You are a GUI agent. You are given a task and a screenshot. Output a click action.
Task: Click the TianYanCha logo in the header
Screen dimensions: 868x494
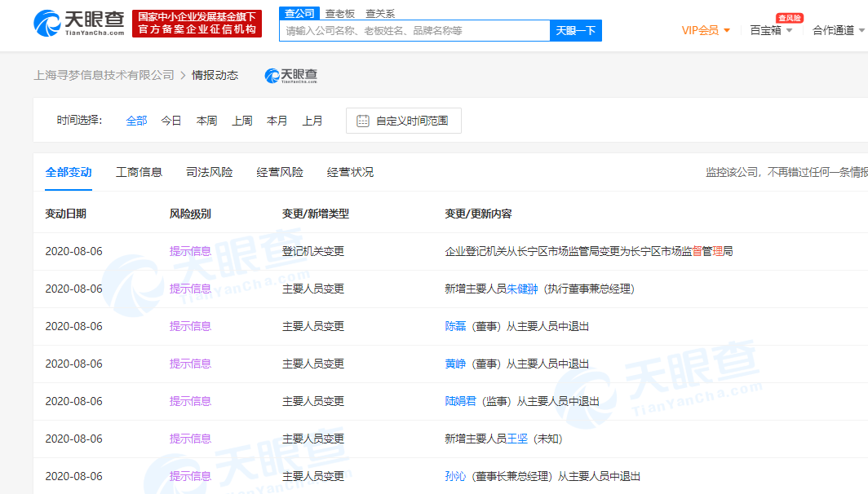[x=79, y=24]
